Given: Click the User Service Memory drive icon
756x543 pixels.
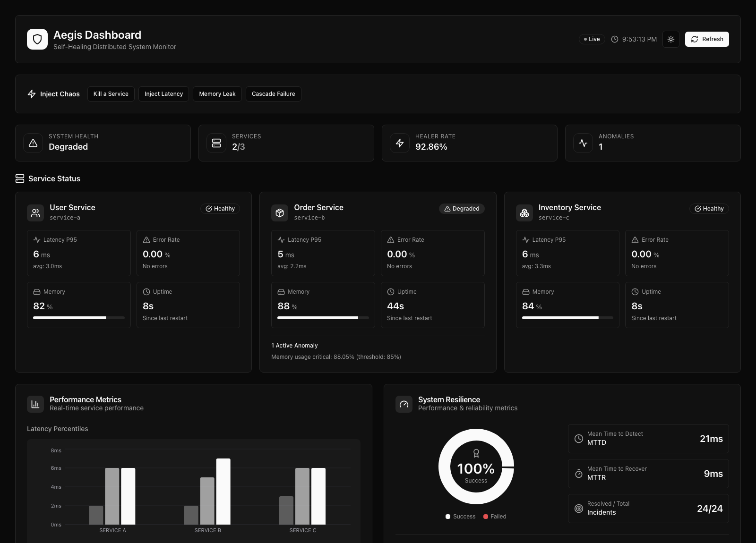Looking at the screenshot, I should 37,292.
